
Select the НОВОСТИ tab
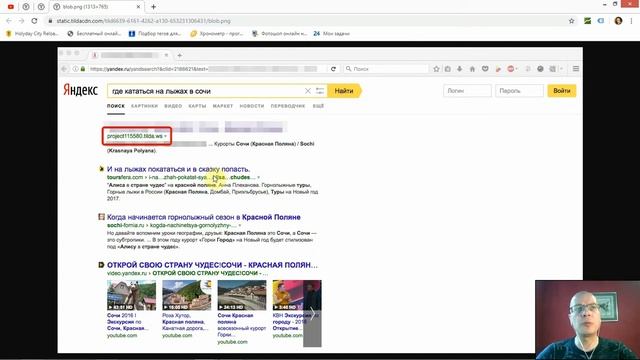(252, 106)
